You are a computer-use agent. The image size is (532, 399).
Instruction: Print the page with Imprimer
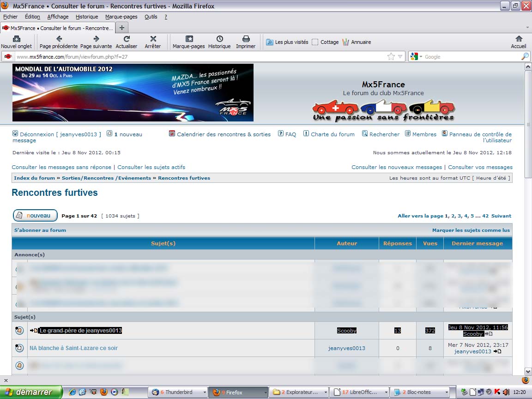click(x=246, y=42)
